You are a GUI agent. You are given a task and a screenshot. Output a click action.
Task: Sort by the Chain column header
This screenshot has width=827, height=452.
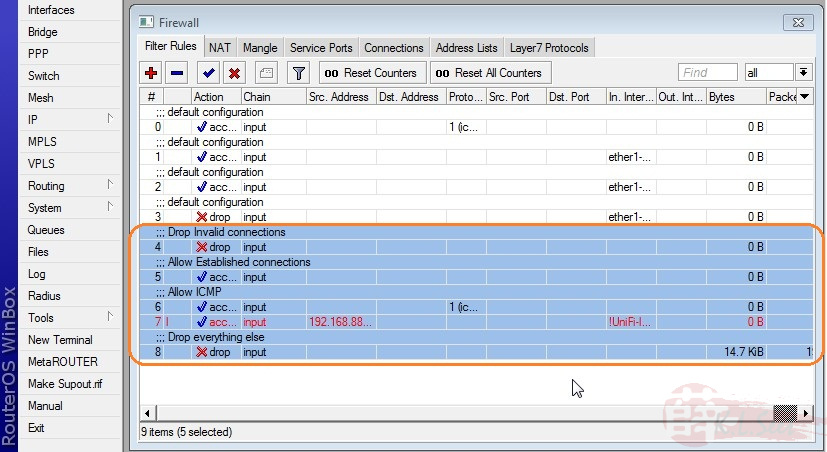point(274,97)
